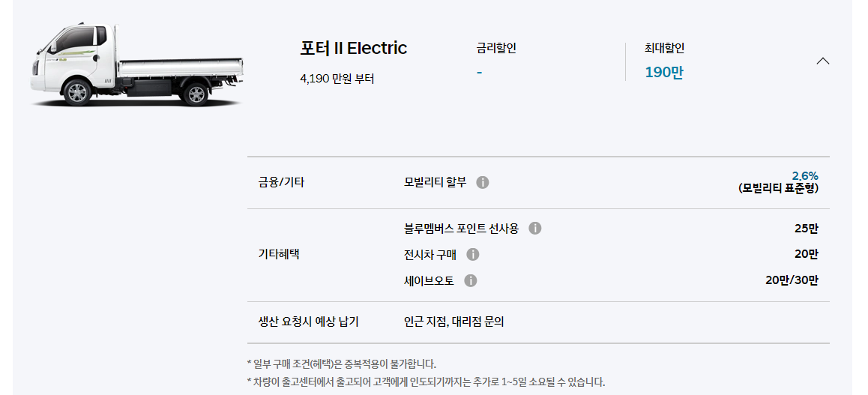Click the 190만 maximum discount value

(664, 73)
